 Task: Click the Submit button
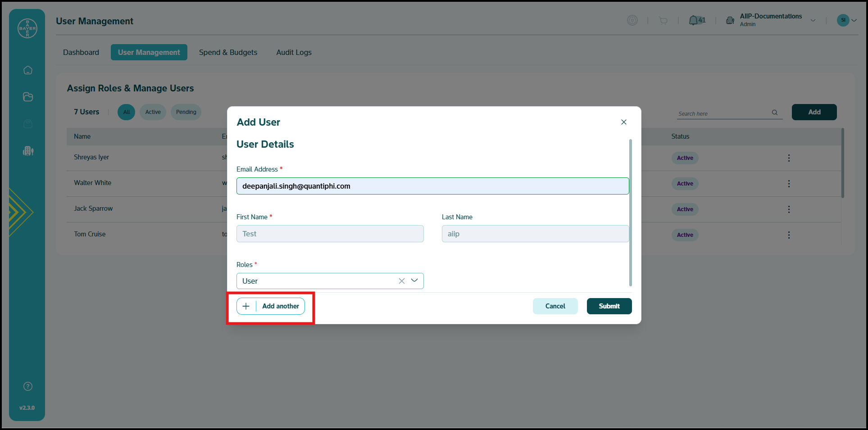click(x=609, y=306)
